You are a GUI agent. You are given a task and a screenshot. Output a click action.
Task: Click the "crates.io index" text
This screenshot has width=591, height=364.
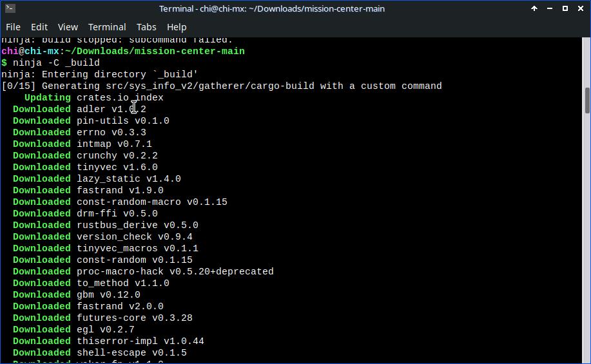click(120, 97)
